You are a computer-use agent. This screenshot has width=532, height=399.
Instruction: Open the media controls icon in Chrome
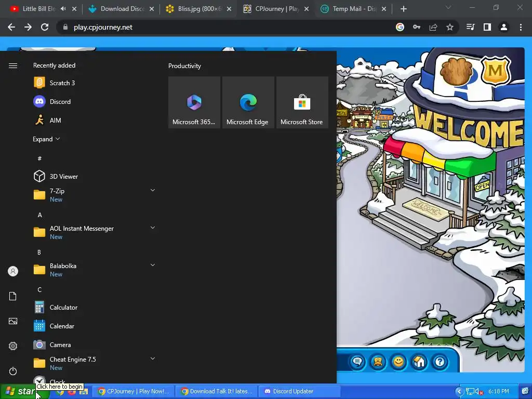pos(471,27)
